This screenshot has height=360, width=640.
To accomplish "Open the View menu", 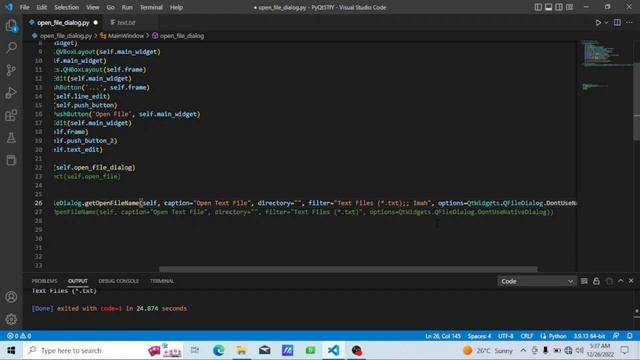I will (93, 7).
